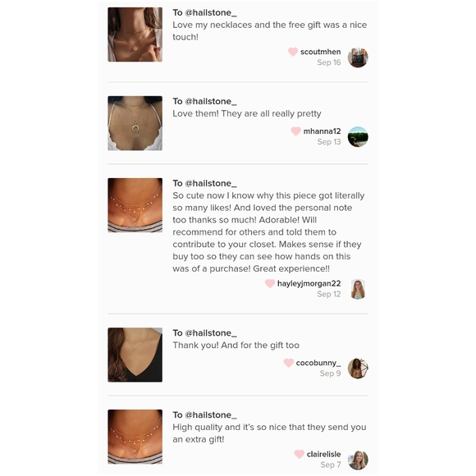This screenshot has width=476, height=476.
Task: Open clairelisle's profile avatar
Action: pos(358,460)
